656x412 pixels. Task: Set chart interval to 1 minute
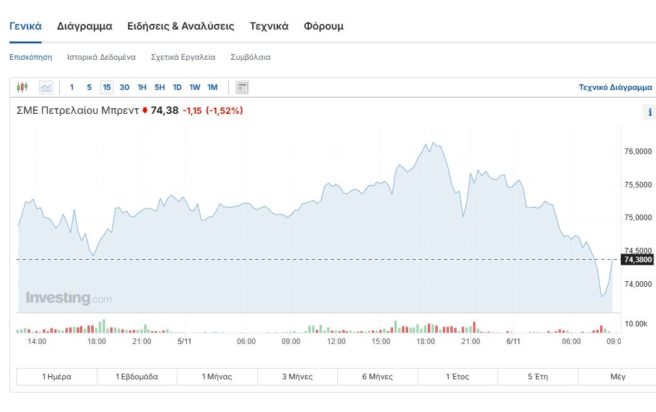pyautogui.click(x=72, y=88)
